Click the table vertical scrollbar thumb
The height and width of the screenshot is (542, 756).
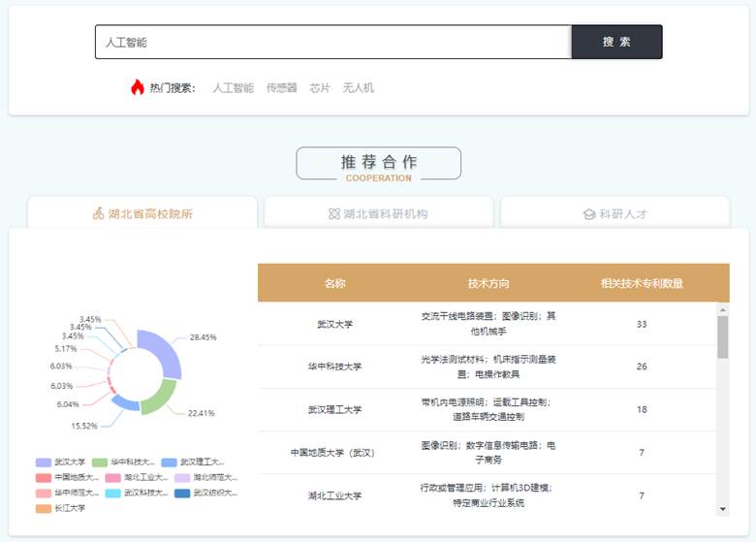[x=722, y=337]
